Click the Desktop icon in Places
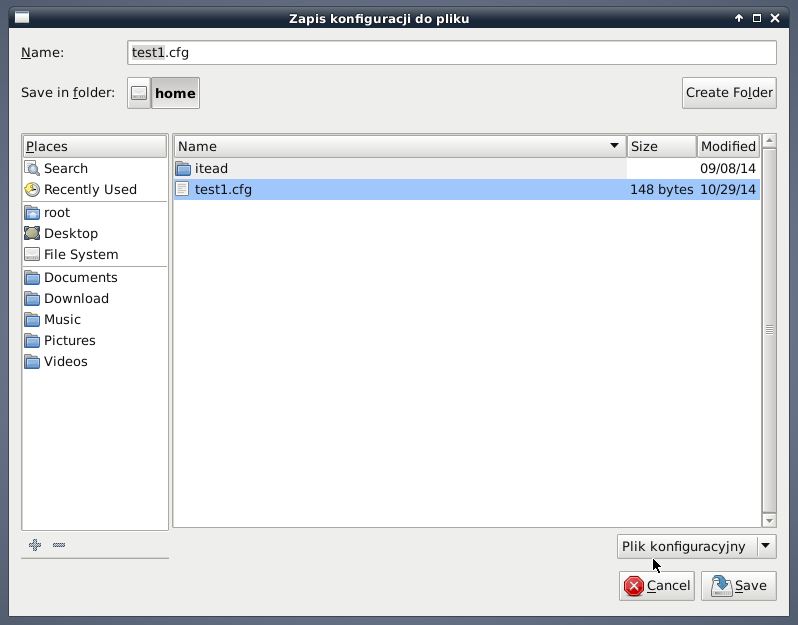Viewport: 798px width, 625px height. [x=32, y=234]
